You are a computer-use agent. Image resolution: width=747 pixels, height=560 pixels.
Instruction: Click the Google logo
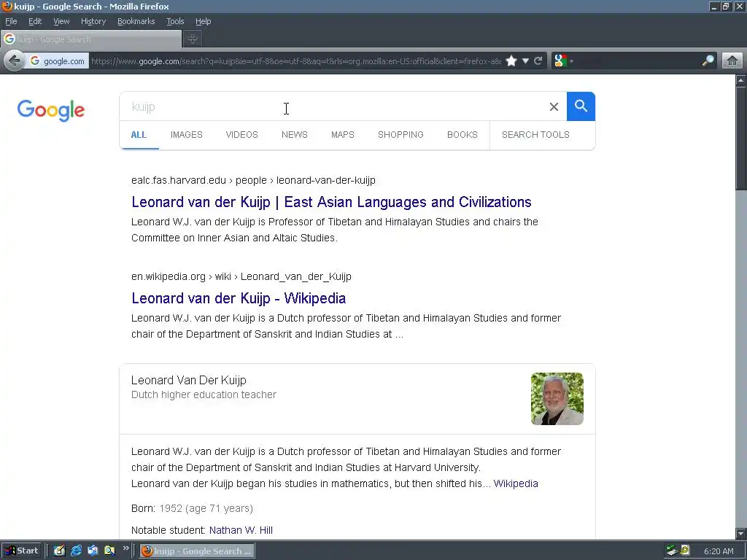pos(51,111)
